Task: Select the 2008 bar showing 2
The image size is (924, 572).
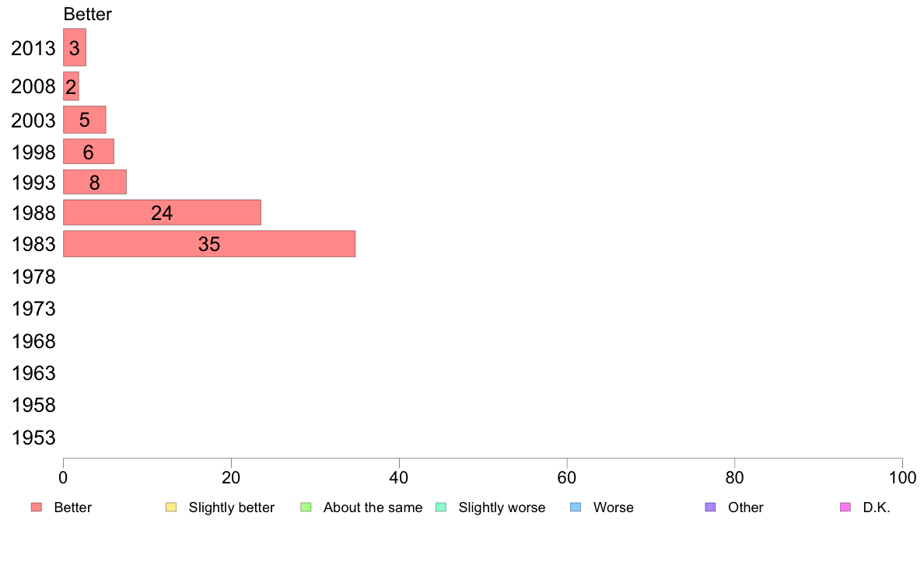Action: (71, 86)
